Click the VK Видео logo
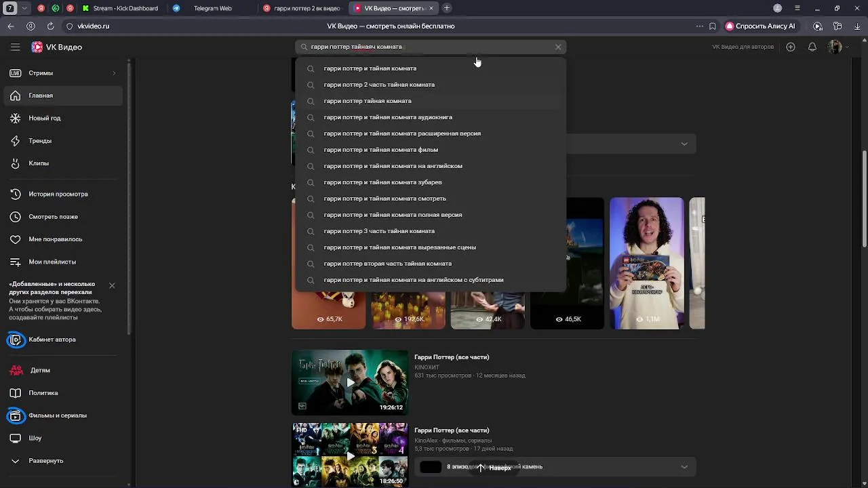 57,47
